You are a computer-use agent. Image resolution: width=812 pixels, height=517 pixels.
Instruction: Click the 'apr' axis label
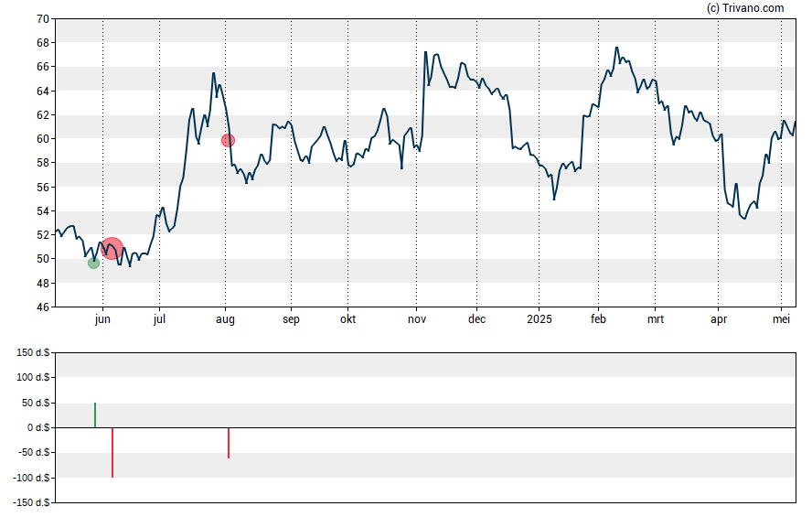(719, 319)
